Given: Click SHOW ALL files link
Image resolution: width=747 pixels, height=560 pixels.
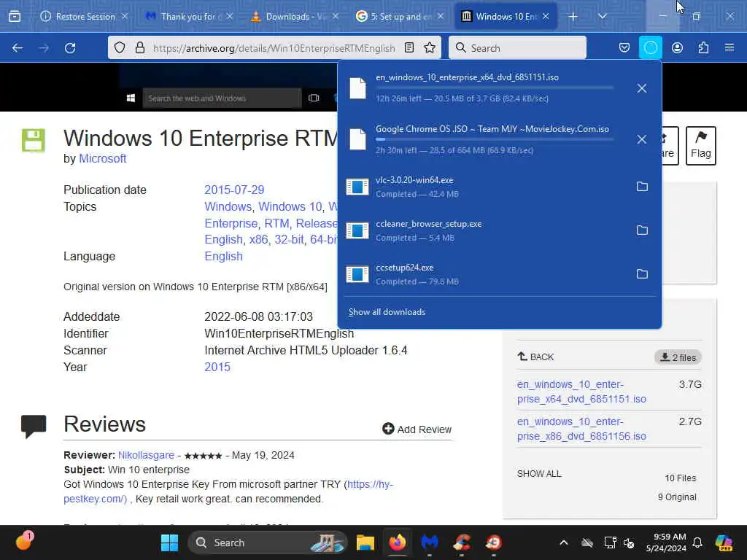Looking at the screenshot, I should (539, 474).
